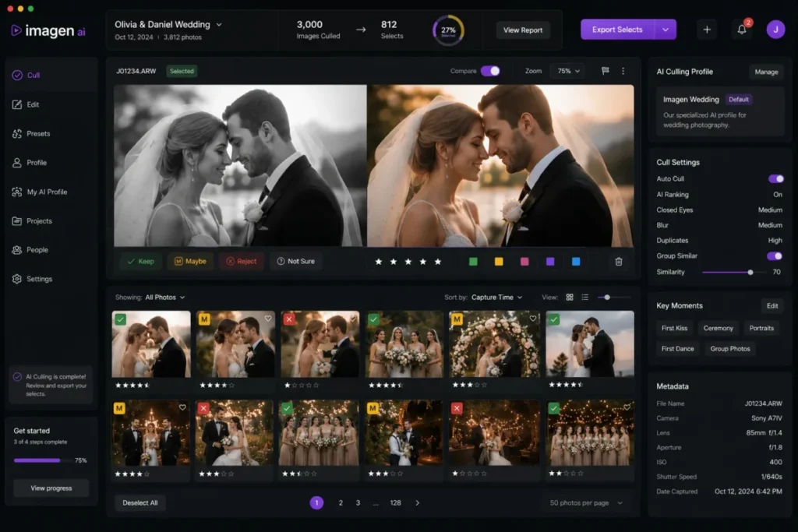Toggle green check on last bottom-row thumbnail
This screenshot has height=532, width=798.
click(554, 408)
